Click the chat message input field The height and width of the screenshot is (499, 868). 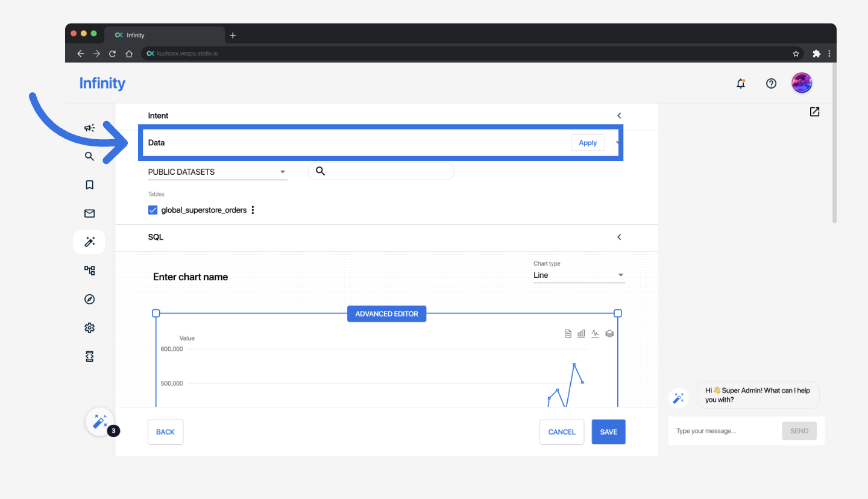pyautogui.click(x=725, y=431)
